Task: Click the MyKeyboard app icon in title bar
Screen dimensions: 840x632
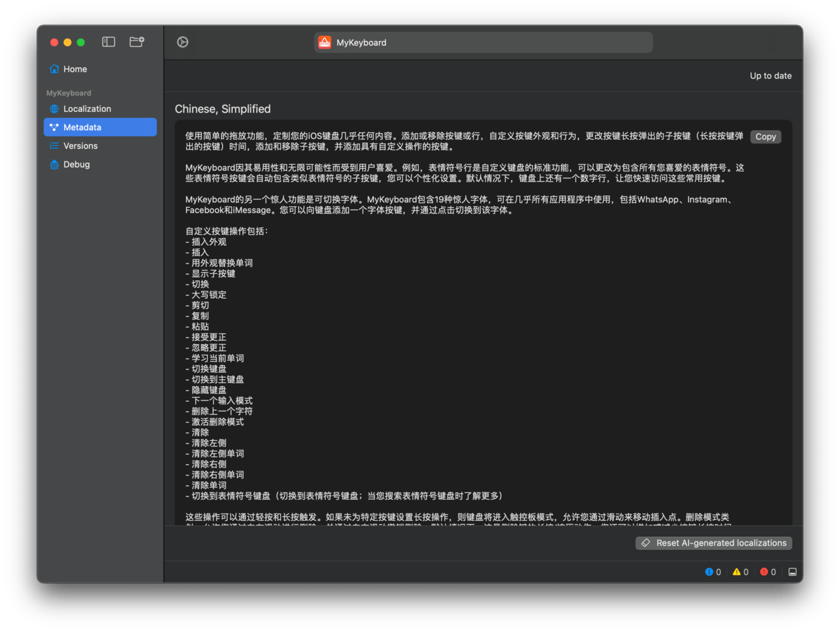Action: tap(324, 42)
